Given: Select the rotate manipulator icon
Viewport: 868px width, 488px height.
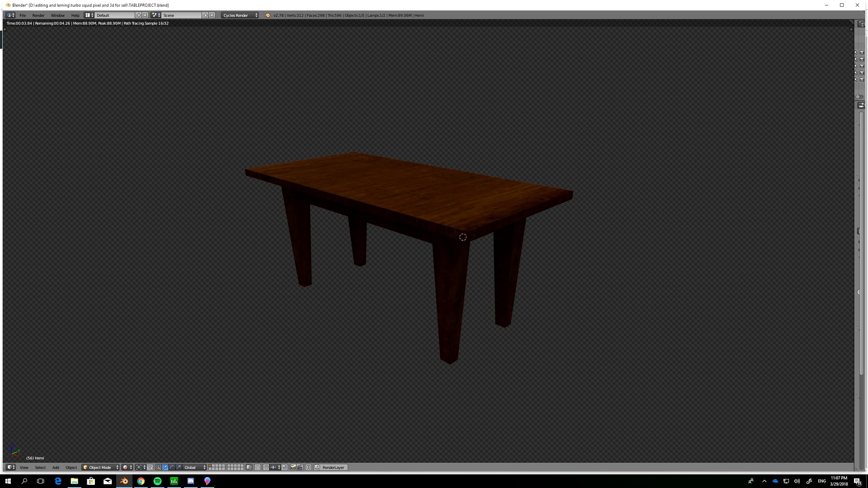Looking at the screenshot, I should [x=172, y=467].
